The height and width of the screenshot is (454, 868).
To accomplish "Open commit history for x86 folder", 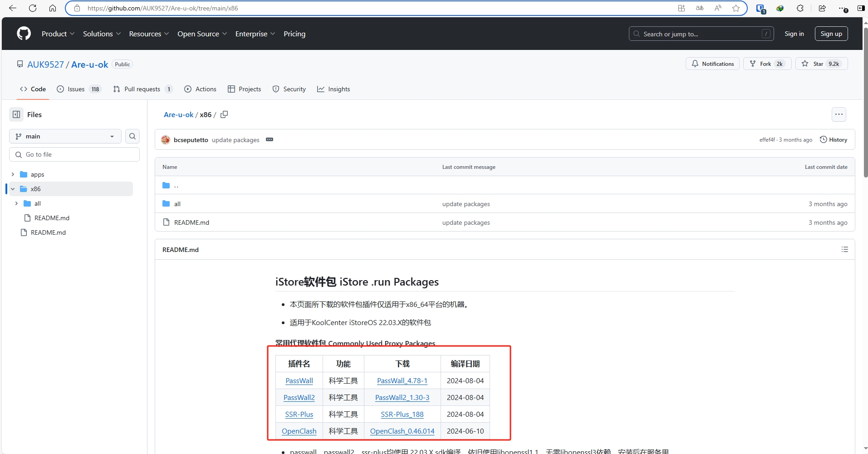I will [x=834, y=139].
